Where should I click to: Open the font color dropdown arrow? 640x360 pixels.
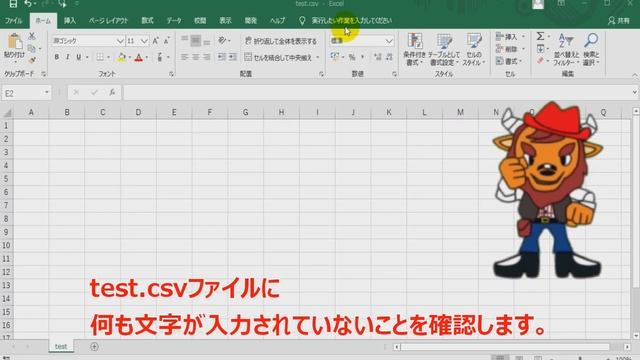(147, 58)
